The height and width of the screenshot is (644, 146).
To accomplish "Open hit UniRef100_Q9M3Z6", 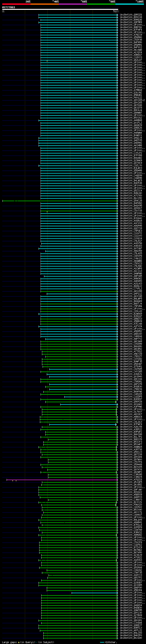I will 131,15.
